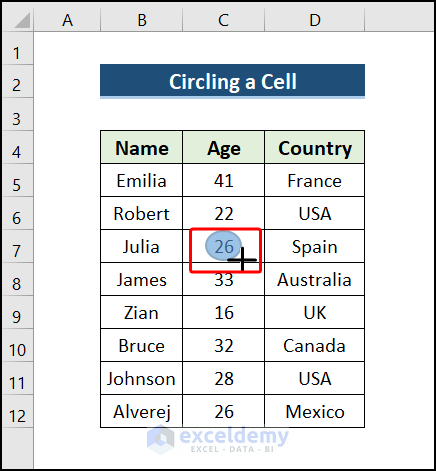Screen dimensions: 436x471
Task: Select the France cell
Action: (x=315, y=180)
